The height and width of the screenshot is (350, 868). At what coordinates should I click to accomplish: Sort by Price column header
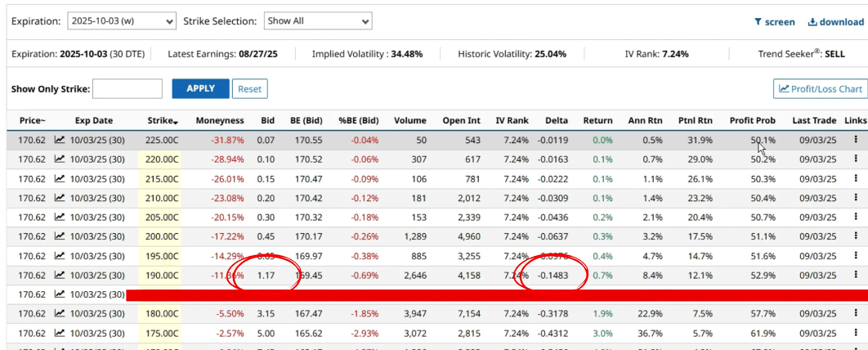(33, 120)
